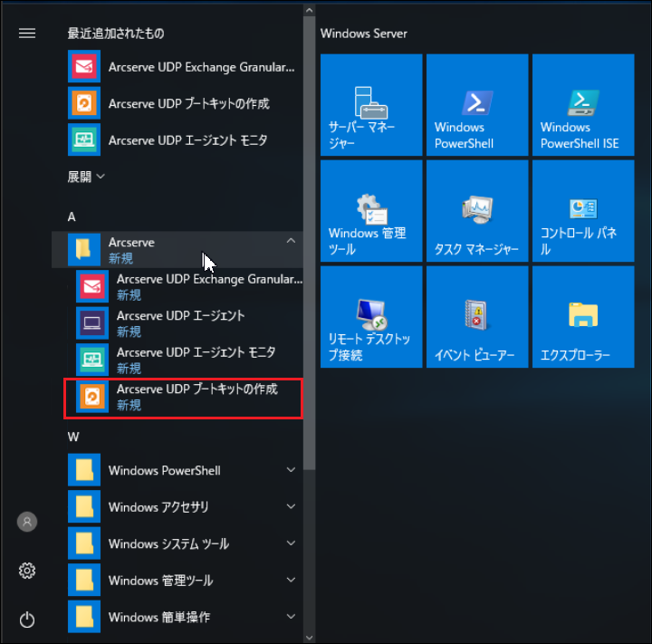Click Windows 管理ツール folder label in list
This screenshot has height=644, width=652.
(x=161, y=581)
